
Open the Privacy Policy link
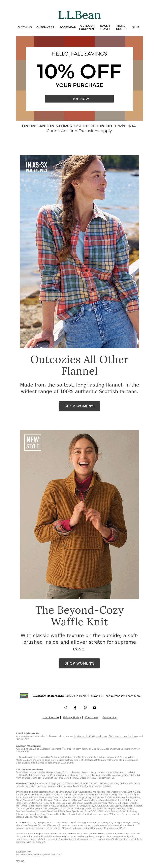coord(72,717)
